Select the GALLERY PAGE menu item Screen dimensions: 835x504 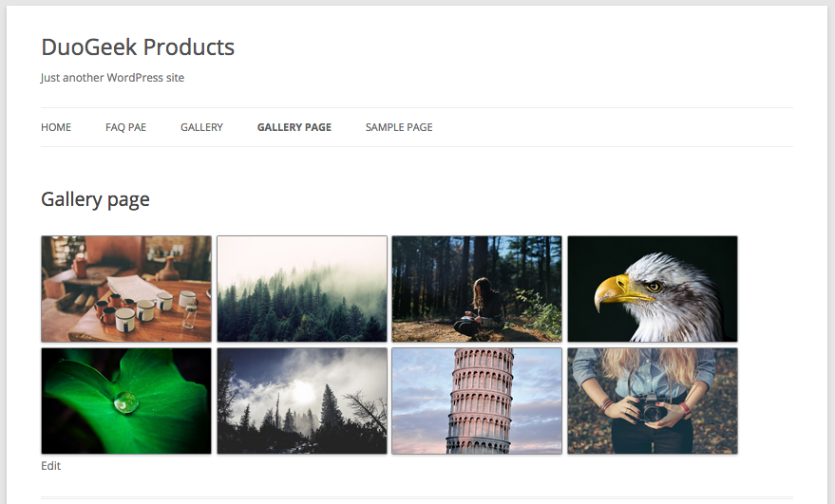point(294,127)
